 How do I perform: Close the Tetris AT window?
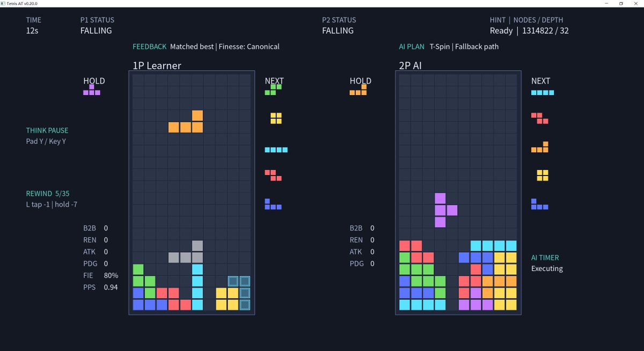[x=636, y=3]
